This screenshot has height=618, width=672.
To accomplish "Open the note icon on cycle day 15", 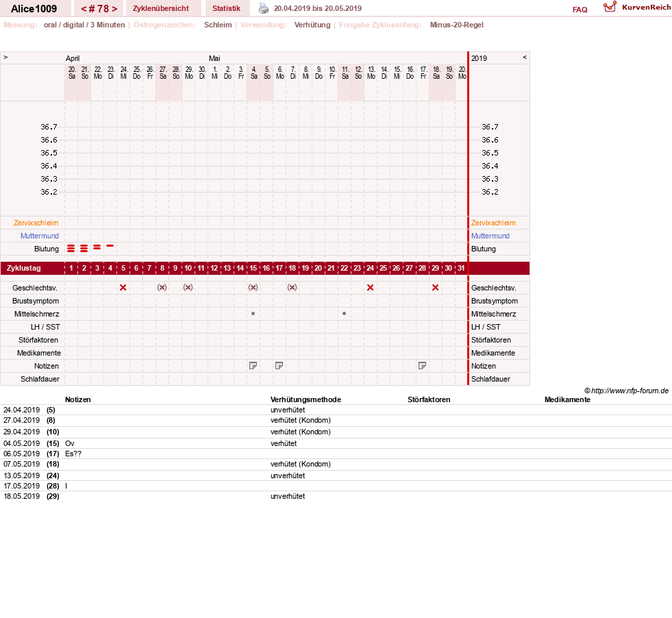I will click(253, 366).
